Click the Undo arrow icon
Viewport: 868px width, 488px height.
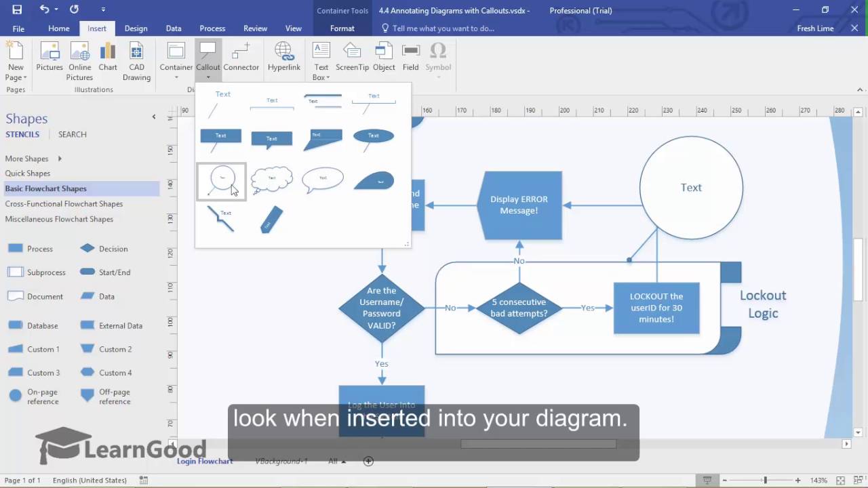pyautogui.click(x=44, y=9)
